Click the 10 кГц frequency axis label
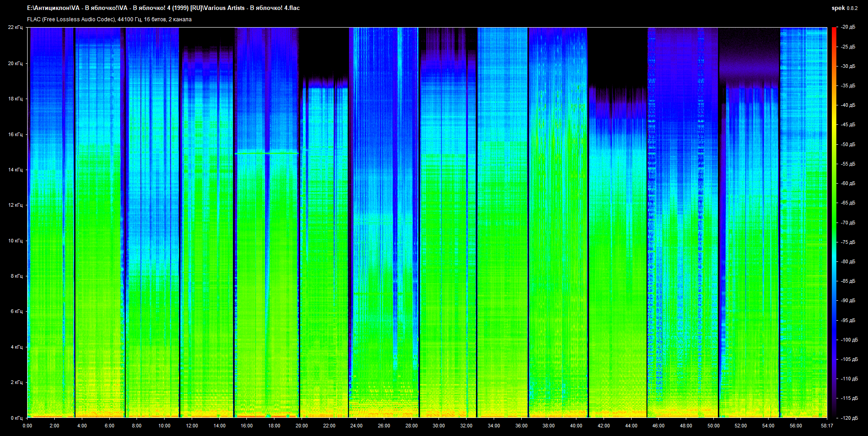Image resolution: width=868 pixels, height=436 pixels. [x=15, y=241]
